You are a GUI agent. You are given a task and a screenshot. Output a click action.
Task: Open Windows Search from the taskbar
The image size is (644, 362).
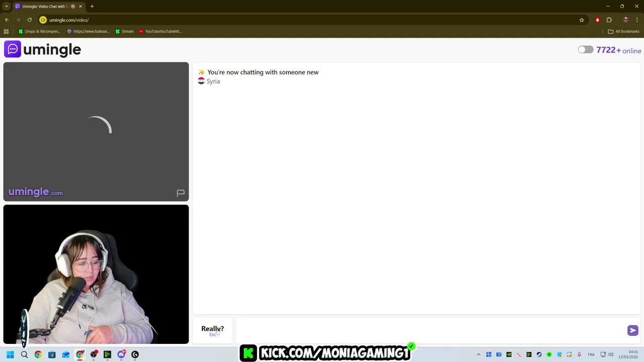coord(24,354)
